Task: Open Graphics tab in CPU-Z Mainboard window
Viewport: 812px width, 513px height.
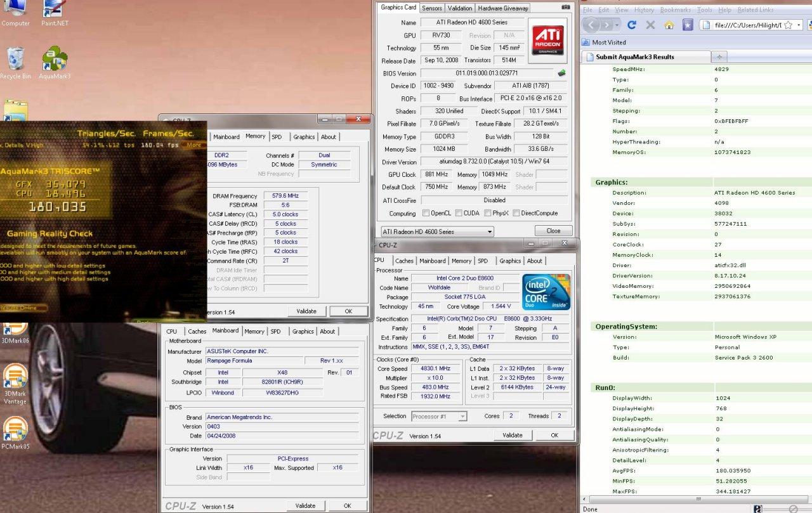Action: point(303,331)
